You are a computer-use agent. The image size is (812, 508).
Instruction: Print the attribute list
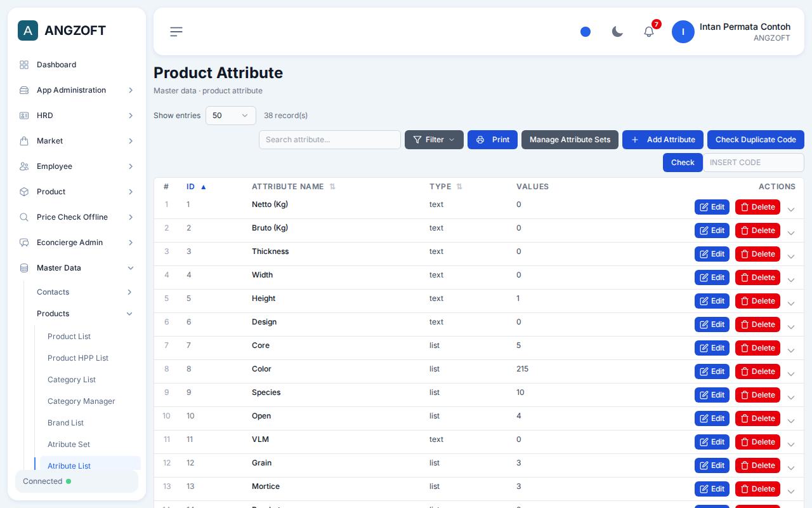coord(492,140)
